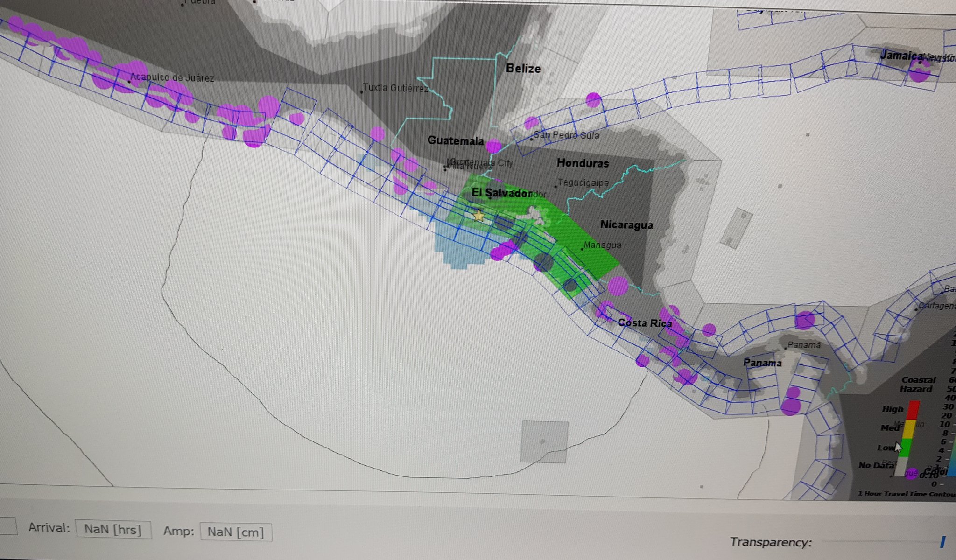Select the Tegucigalpa city label
The image size is (956, 560).
(x=583, y=182)
